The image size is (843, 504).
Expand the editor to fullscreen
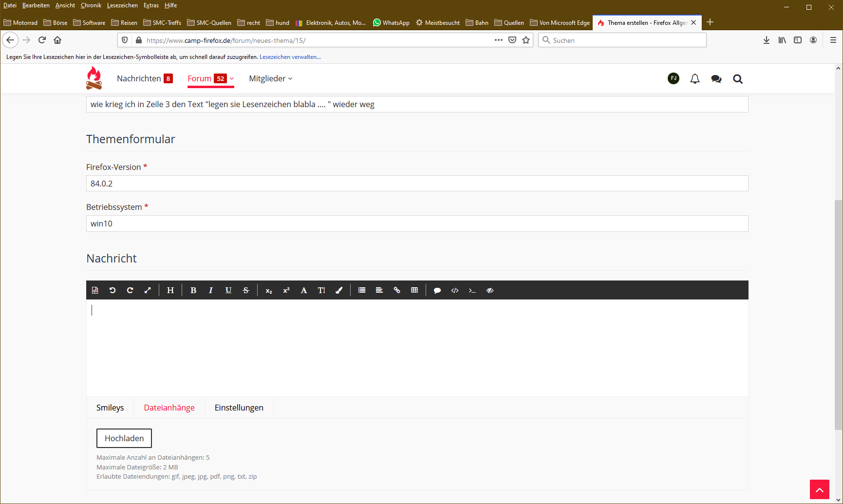click(148, 290)
